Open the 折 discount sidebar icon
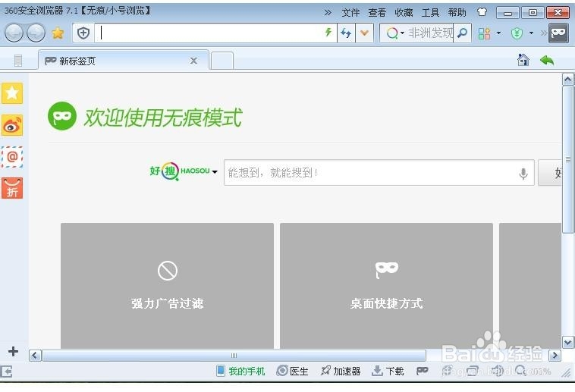The image size is (575, 392). pos(12,188)
